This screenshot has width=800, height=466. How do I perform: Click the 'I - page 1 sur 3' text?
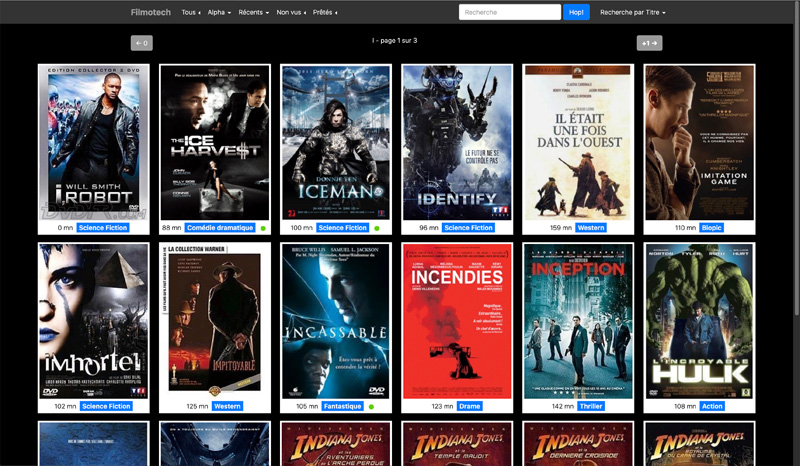coord(394,40)
